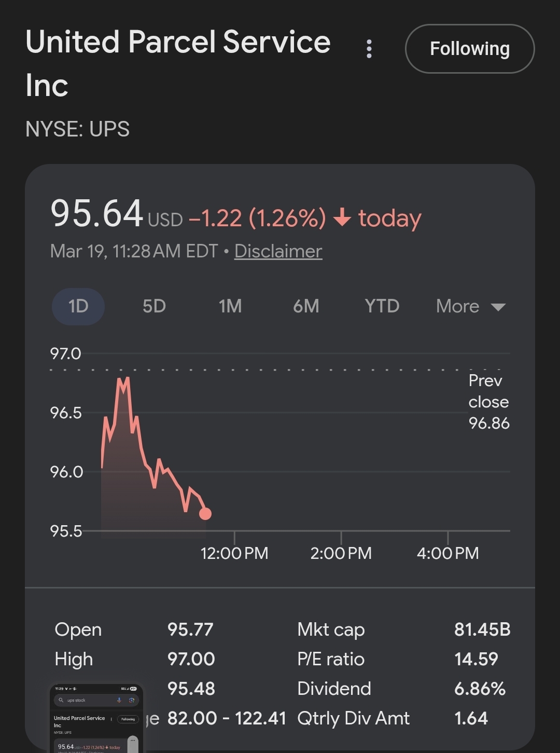The width and height of the screenshot is (560, 753).
Task: Switch chart to 5D range
Action: (x=154, y=306)
